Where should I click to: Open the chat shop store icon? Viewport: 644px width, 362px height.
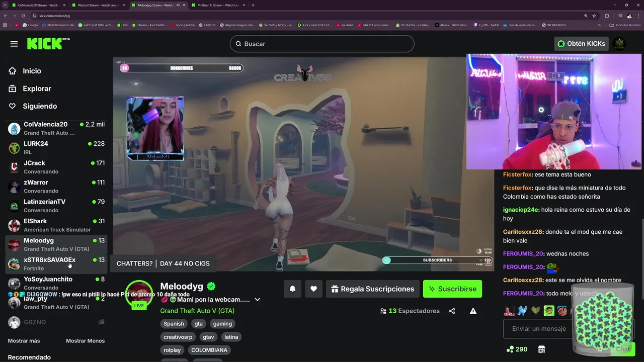pos(541,349)
